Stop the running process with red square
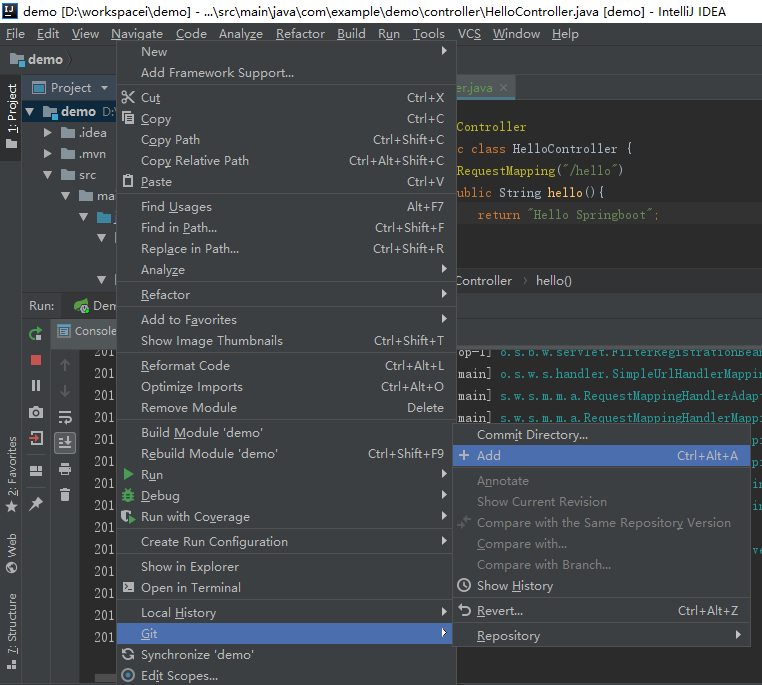762x685 pixels. click(x=36, y=360)
